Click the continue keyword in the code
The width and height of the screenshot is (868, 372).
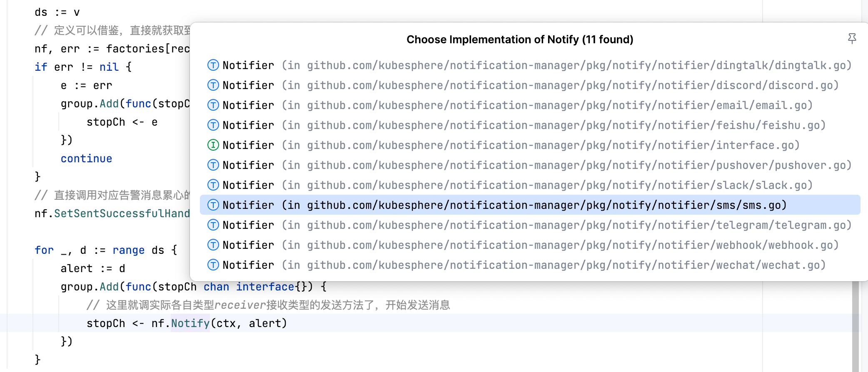coord(86,159)
